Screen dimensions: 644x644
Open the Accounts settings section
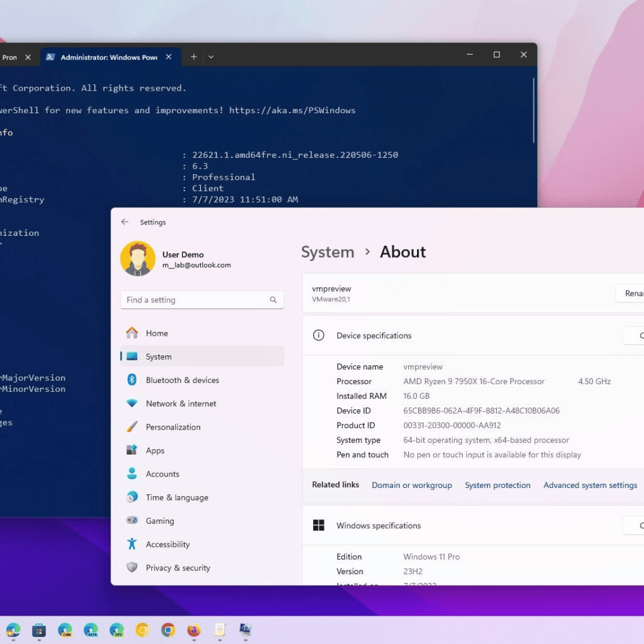(x=164, y=474)
